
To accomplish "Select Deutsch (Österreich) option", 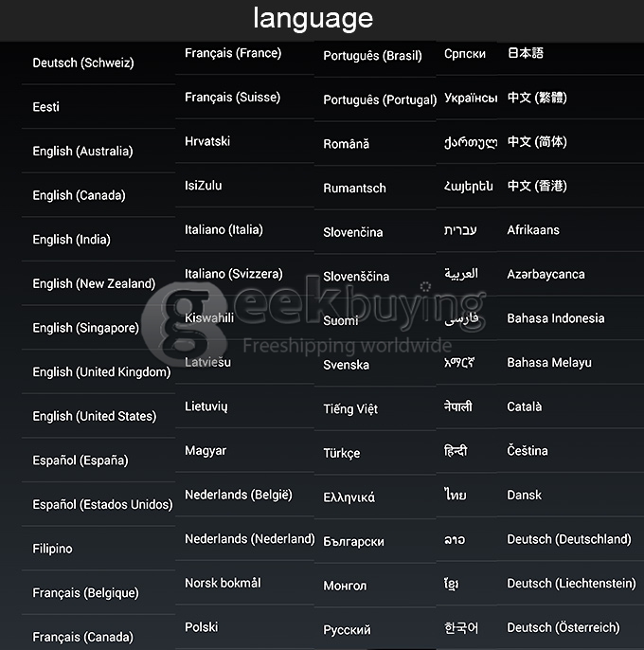I will pos(563,627).
